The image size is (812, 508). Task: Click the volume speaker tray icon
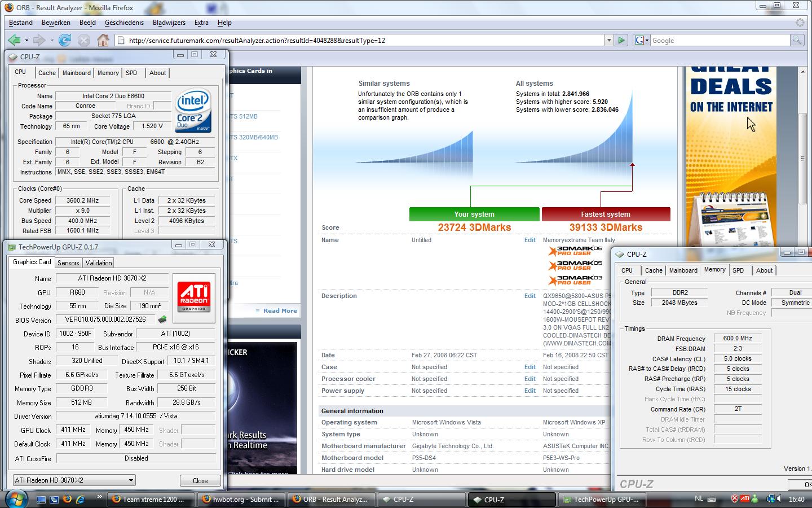click(x=780, y=499)
